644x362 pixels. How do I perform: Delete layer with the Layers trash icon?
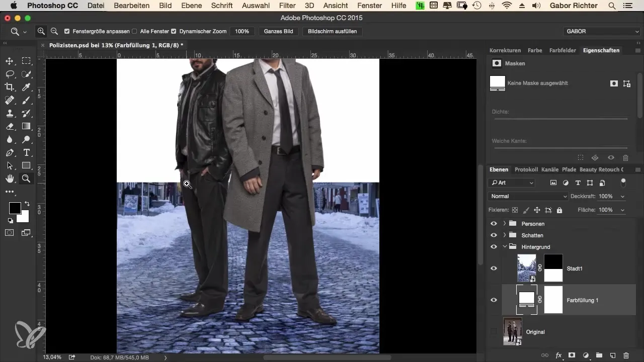pos(626,355)
